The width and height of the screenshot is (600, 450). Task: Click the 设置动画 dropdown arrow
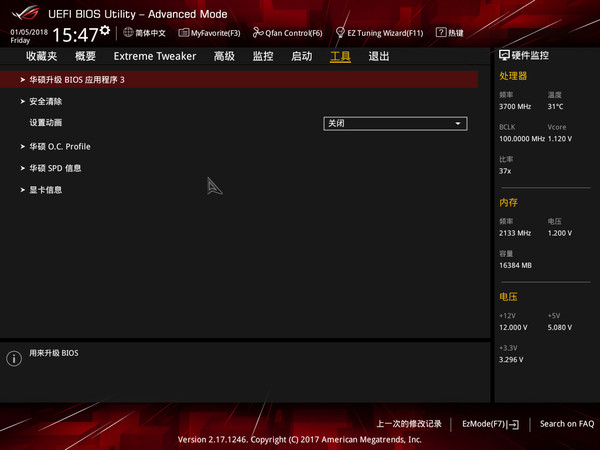[458, 124]
